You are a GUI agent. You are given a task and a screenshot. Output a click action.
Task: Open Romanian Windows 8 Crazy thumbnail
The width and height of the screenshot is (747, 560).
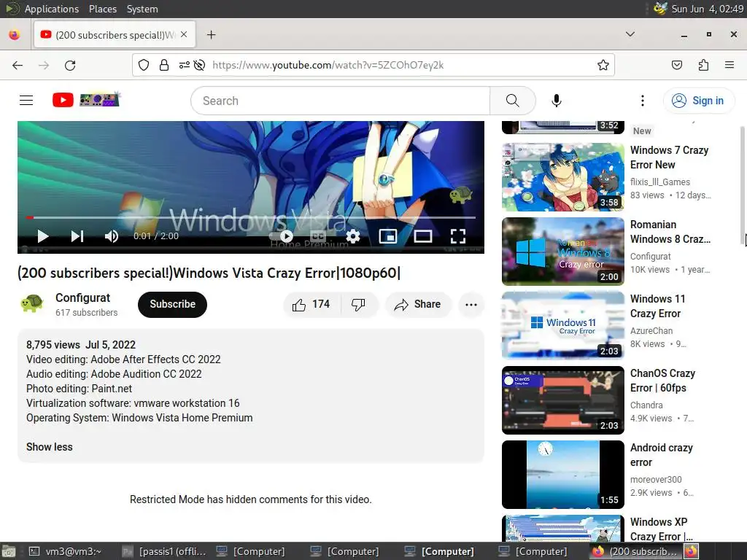tap(563, 252)
